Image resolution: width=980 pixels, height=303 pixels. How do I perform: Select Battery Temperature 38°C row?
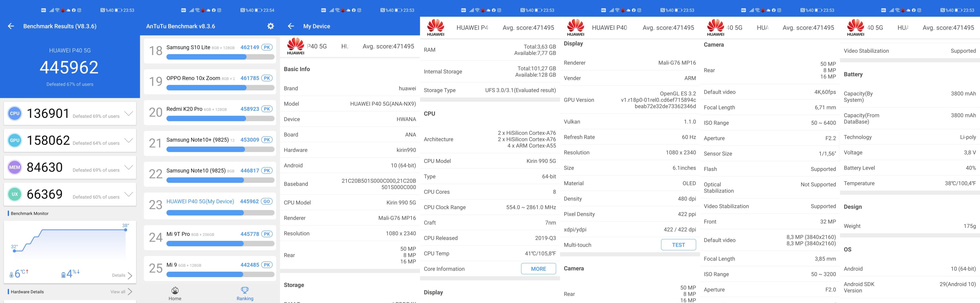point(910,183)
